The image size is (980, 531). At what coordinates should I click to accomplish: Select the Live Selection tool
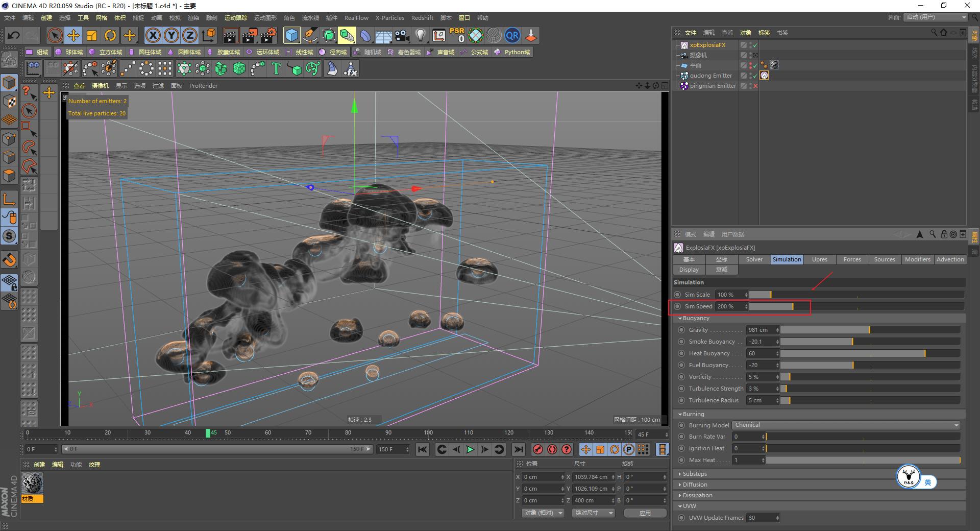[x=54, y=35]
